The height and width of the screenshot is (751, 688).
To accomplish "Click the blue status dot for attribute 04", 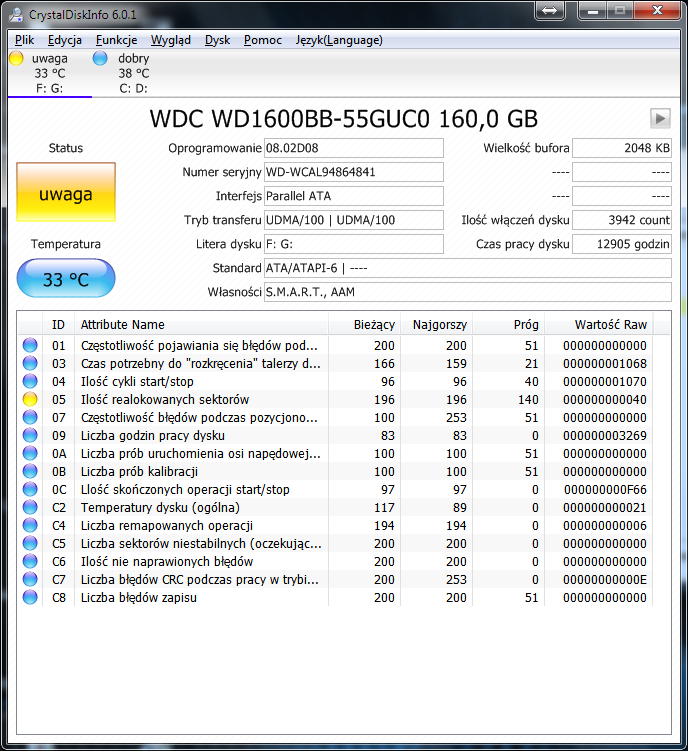I will point(30,381).
